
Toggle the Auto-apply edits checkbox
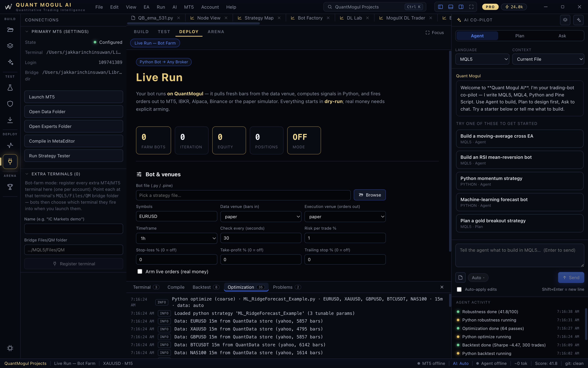point(459,289)
